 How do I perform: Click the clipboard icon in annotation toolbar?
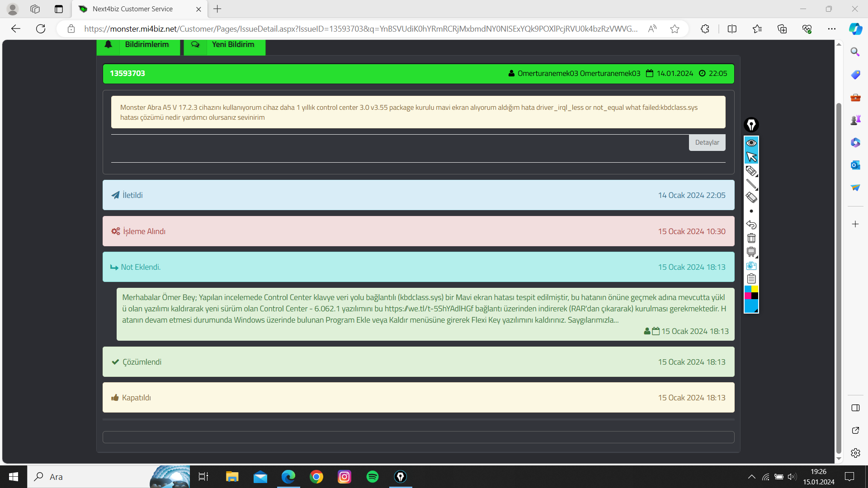[751, 278]
